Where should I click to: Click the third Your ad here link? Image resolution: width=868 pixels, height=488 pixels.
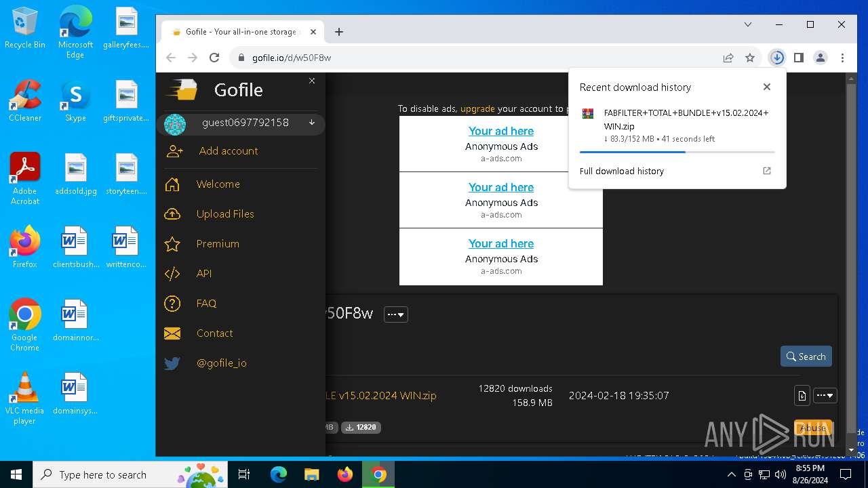click(501, 244)
